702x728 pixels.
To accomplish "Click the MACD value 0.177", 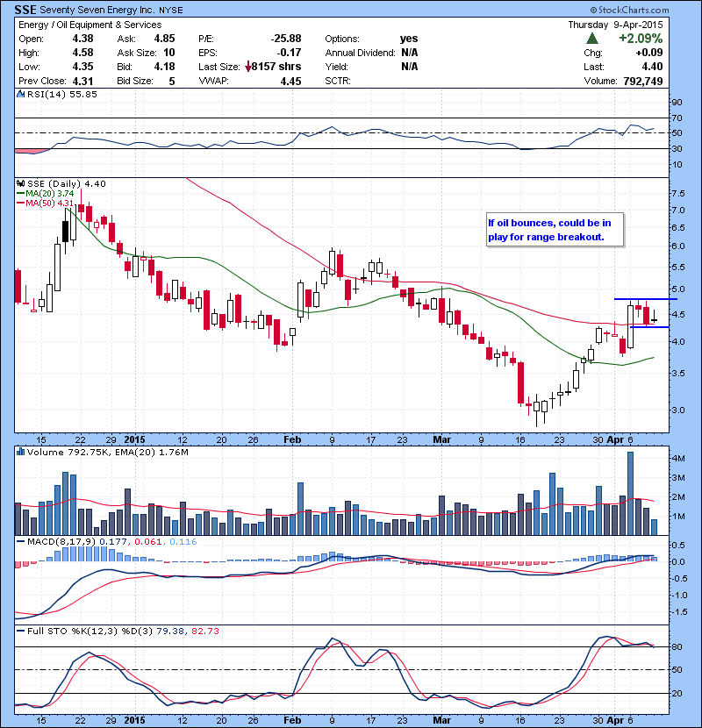I will [113, 541].
